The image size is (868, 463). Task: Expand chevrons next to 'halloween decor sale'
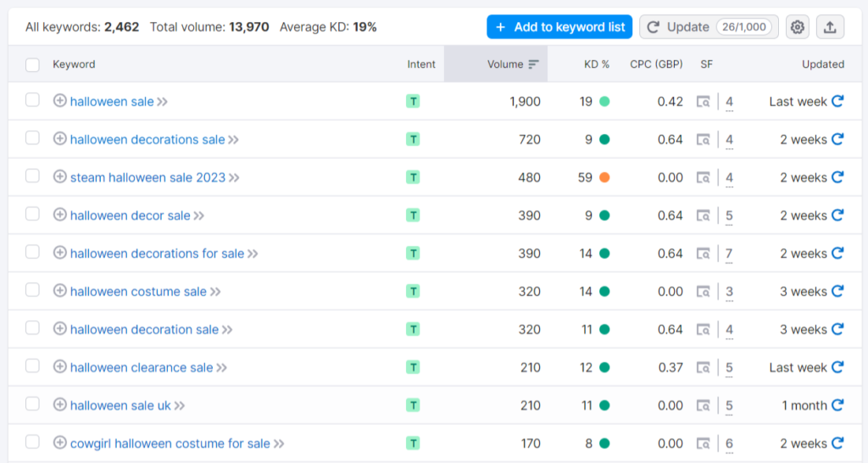[198, 215]
